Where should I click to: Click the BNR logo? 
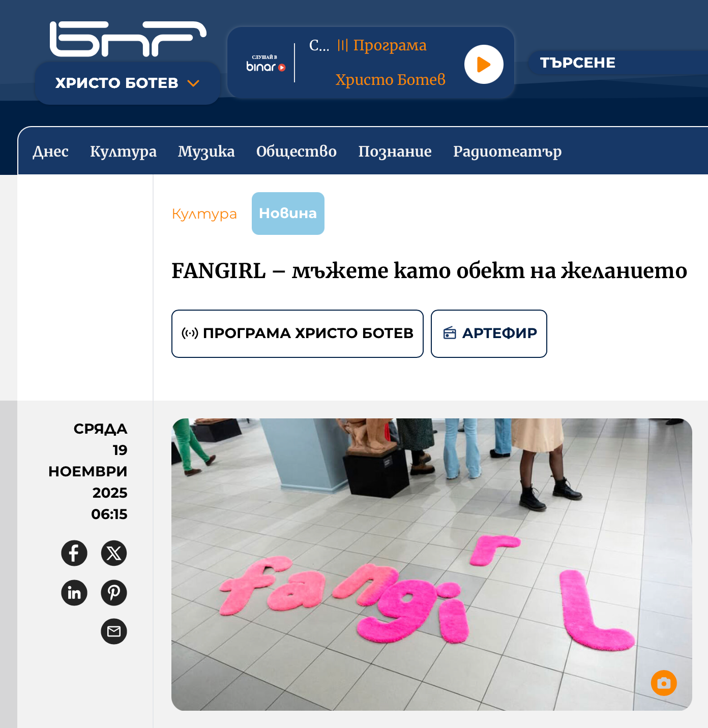[x=128, y=39]
